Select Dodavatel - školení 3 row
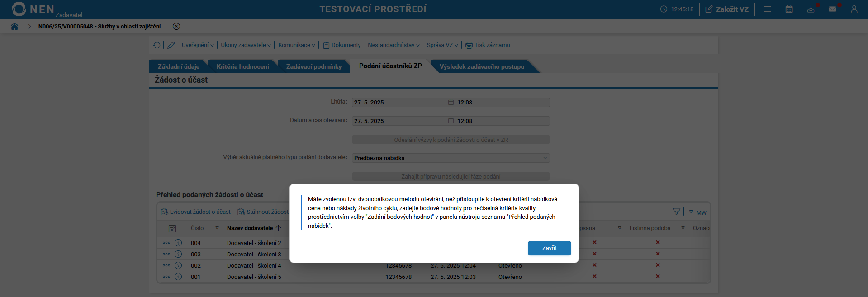 [x=254, y=255]
